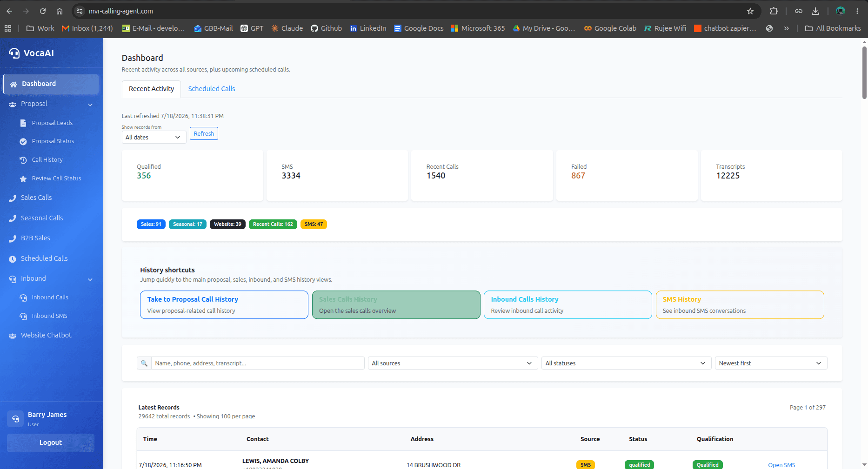
Task: Click the Review Call Status star icon
Action: pyautogui.click(x=23, y=178)
